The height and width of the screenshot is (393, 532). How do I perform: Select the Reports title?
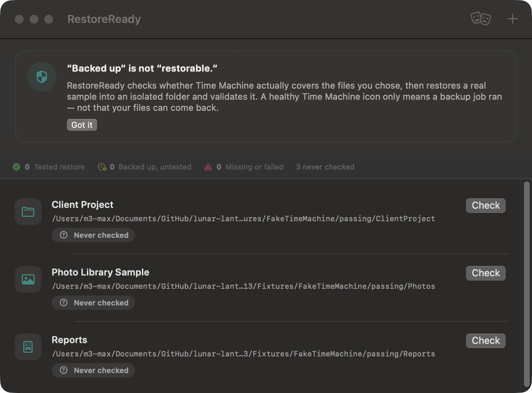[69, 340]
